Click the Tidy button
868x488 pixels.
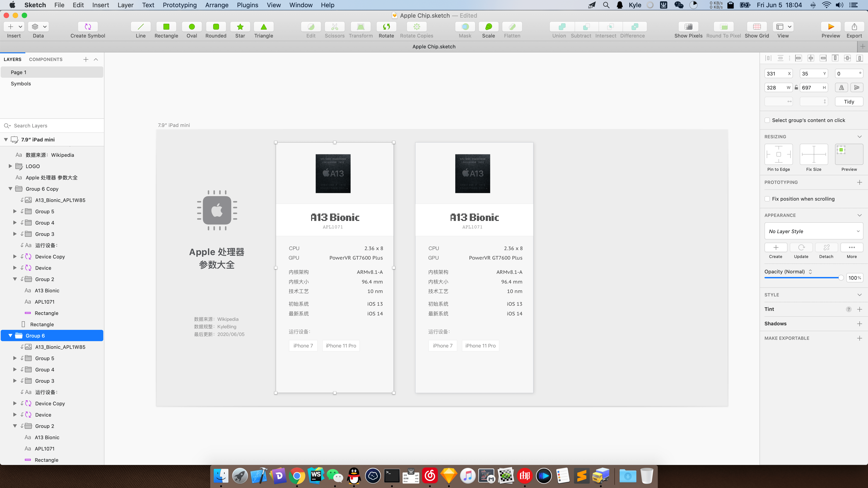(x=849, y=102)
